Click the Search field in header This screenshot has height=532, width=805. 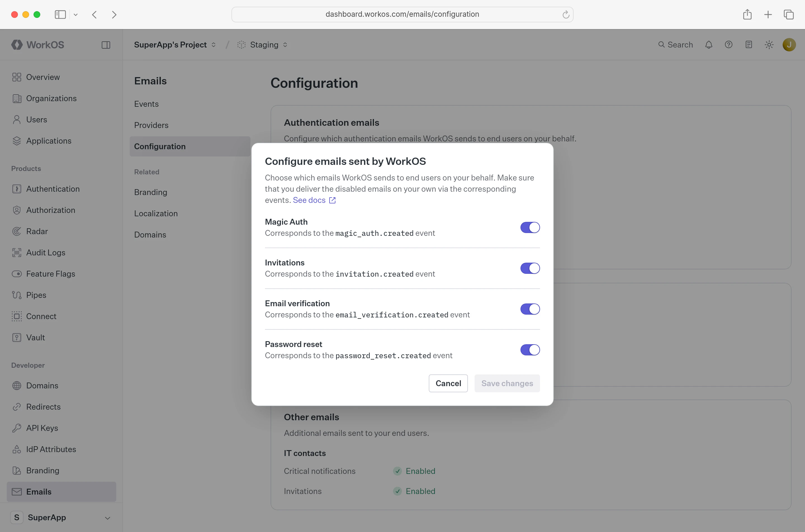coord(675,45)
